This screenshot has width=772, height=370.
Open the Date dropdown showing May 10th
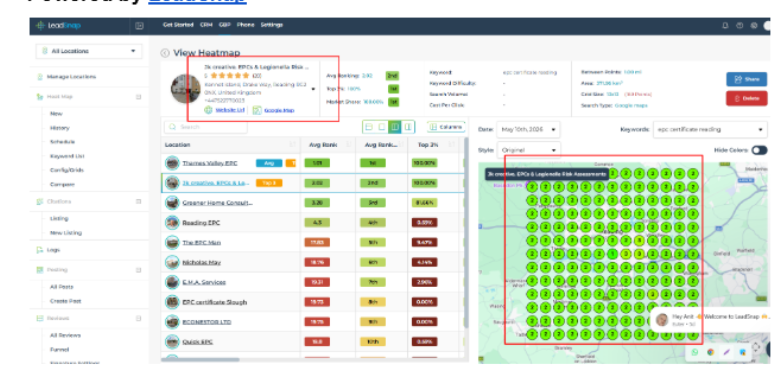[x=528, y=129]
